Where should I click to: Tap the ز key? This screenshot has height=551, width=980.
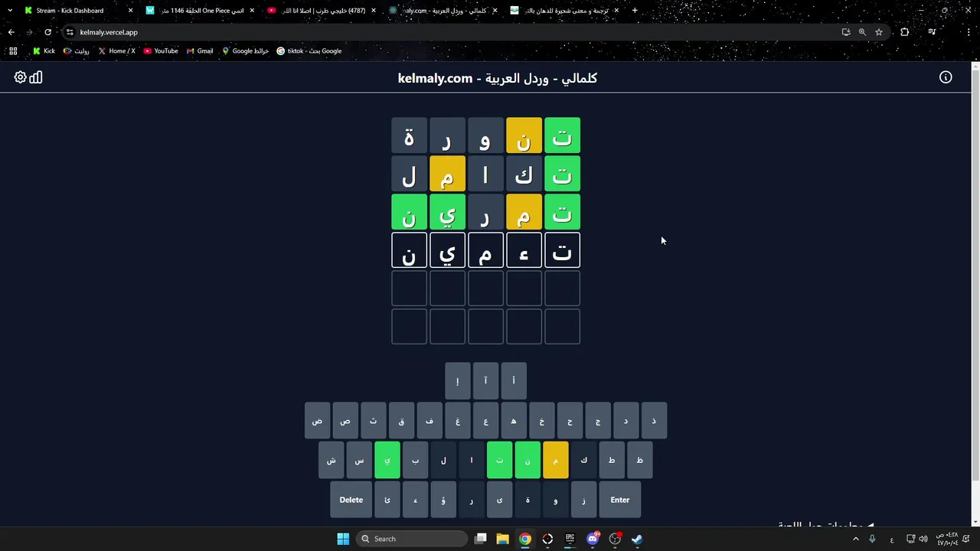pyautogui.click(x=583, y=500)
